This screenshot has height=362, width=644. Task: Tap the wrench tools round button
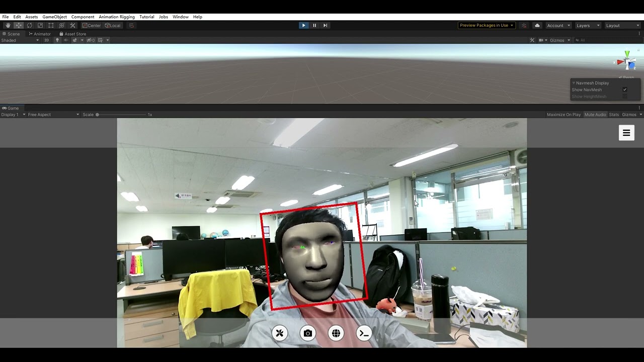click(x=280, y=333)
